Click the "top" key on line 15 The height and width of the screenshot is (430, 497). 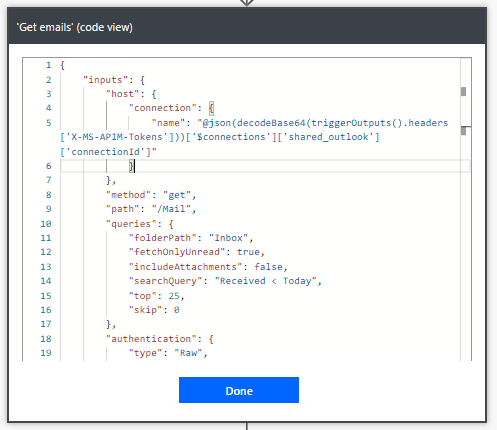point(142,296)
